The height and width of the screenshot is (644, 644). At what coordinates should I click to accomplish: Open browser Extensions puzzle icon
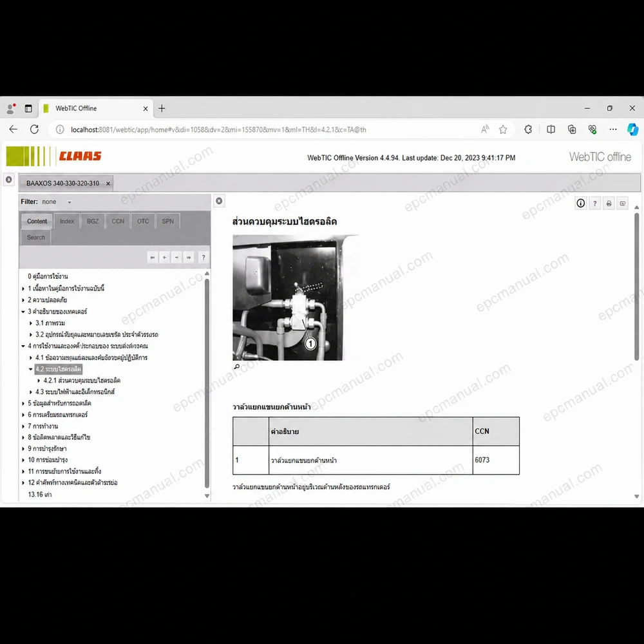click(528, 130)
